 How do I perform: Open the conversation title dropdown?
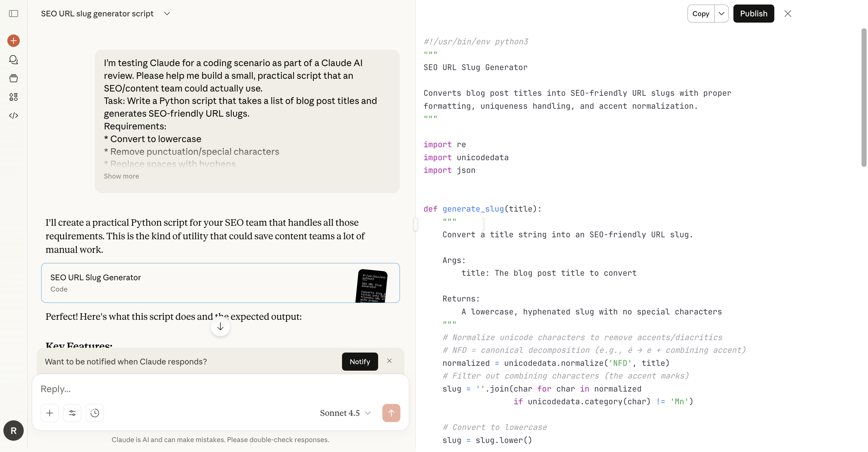click(167, 14)
